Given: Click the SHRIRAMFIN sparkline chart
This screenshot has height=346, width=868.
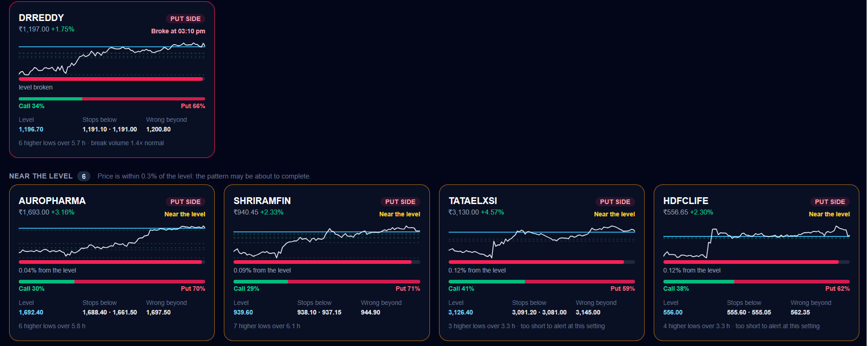Looking at the screenshot, I should 327,241.
